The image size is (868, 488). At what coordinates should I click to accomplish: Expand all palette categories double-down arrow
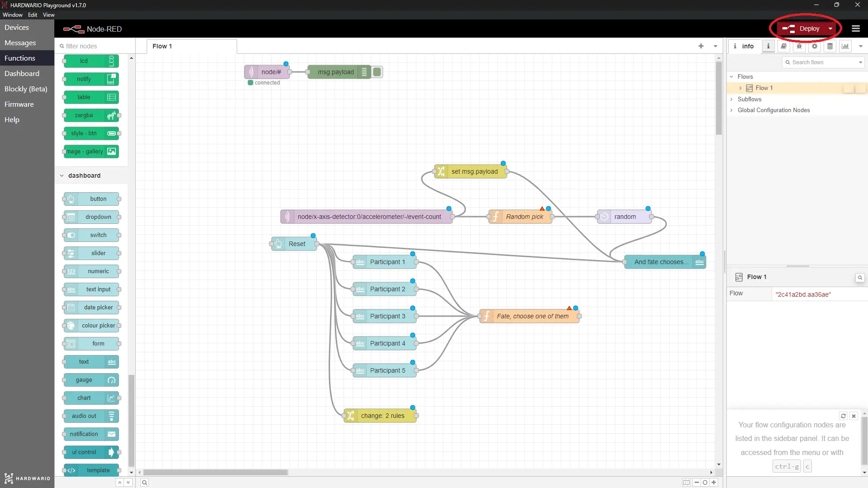point(128,483)
